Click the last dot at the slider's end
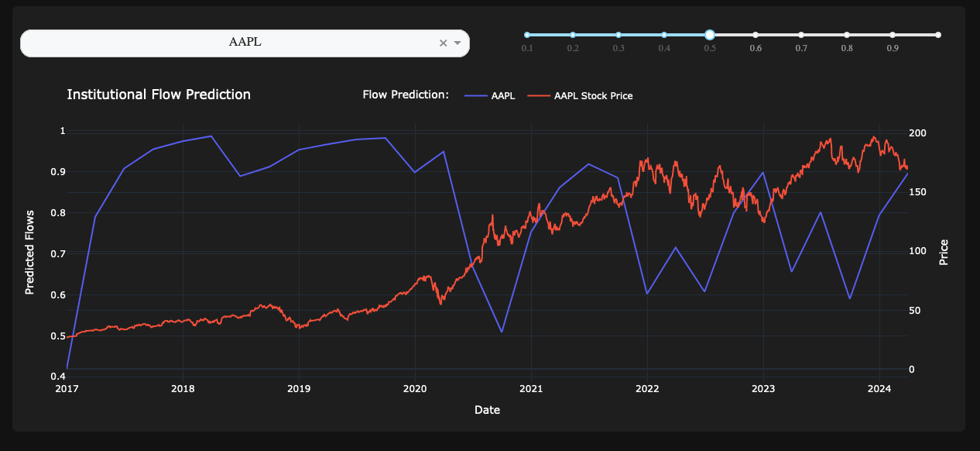Screen dimensions: 980x451 tap(938, 35)
